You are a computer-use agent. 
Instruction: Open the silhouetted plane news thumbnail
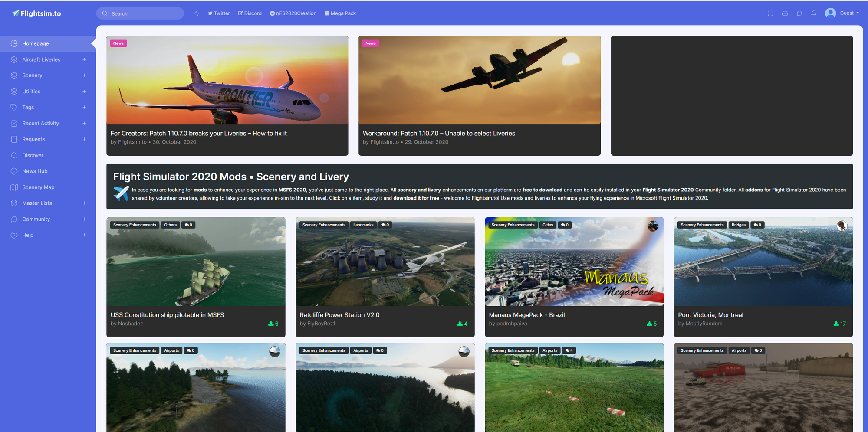coord(480,80)
